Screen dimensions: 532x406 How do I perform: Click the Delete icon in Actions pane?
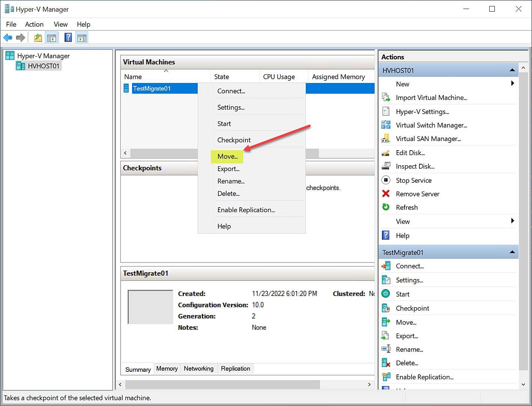(x=386, y=363)
